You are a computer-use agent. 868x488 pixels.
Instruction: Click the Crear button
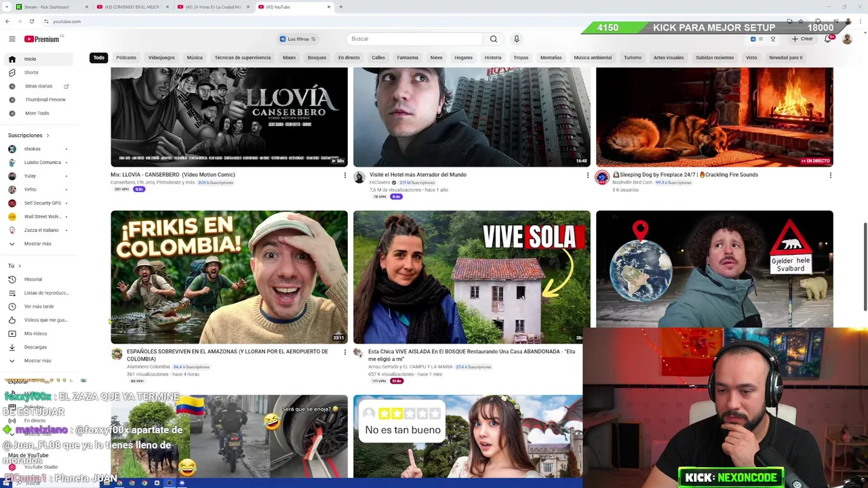point(802,39)
